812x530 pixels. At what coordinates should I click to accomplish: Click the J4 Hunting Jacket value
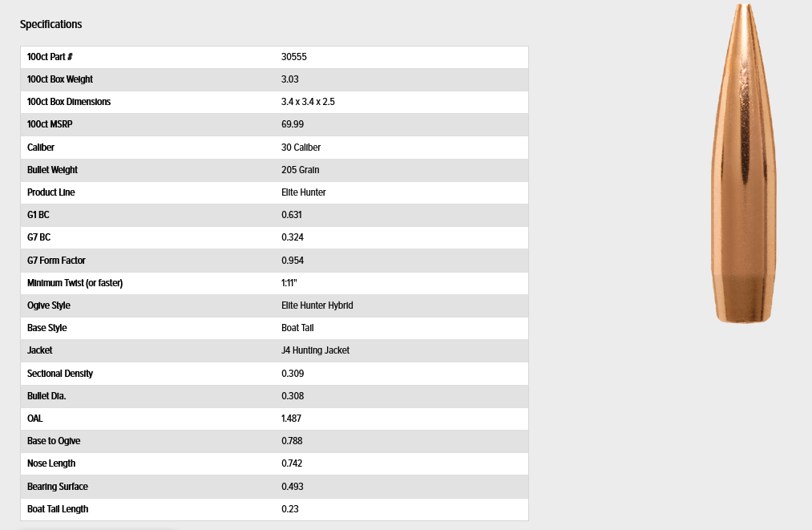315,350
